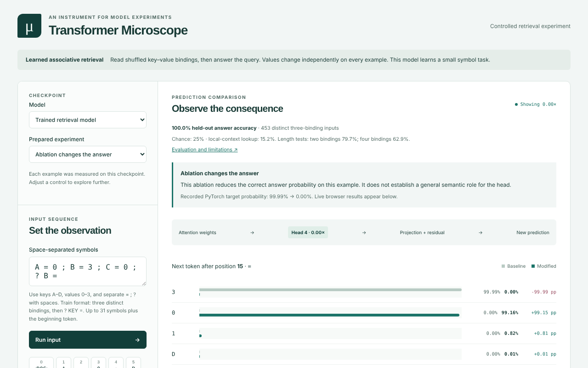The height and width of the screenshot is (368, 588).
Task: Select token position 0 BOS chip
Action: click(41, 363)
